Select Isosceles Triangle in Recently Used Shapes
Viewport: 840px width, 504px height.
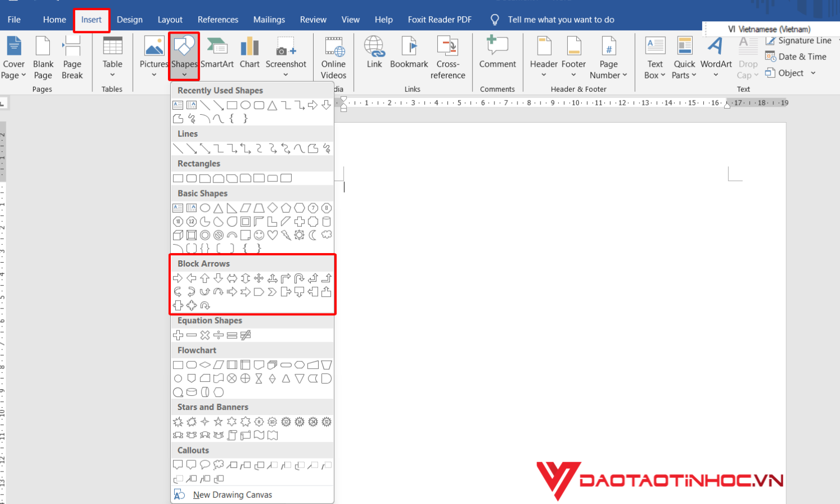tap(272, 105)
